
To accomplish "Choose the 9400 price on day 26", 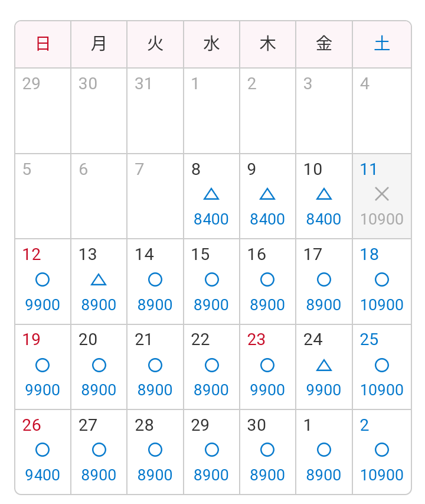I will click(42, 475).
